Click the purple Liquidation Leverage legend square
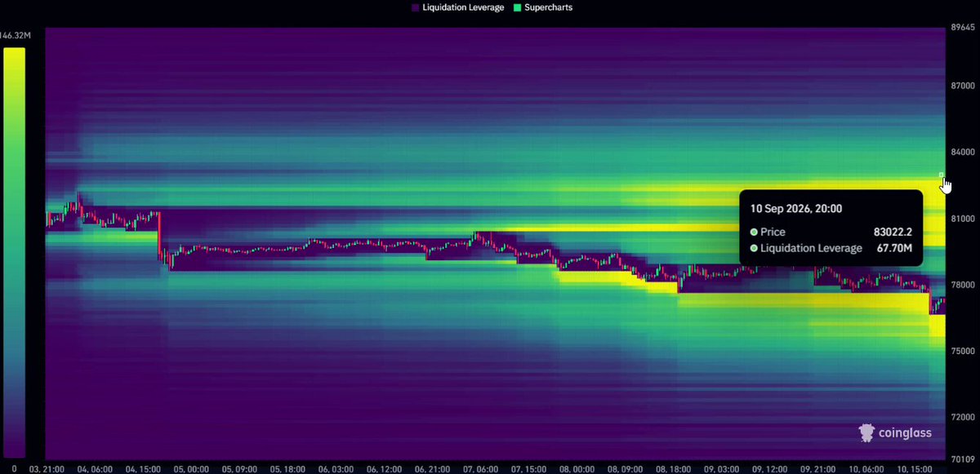This screenshot has height=474, width=980. pyautogui.click(x=416, y=7)
